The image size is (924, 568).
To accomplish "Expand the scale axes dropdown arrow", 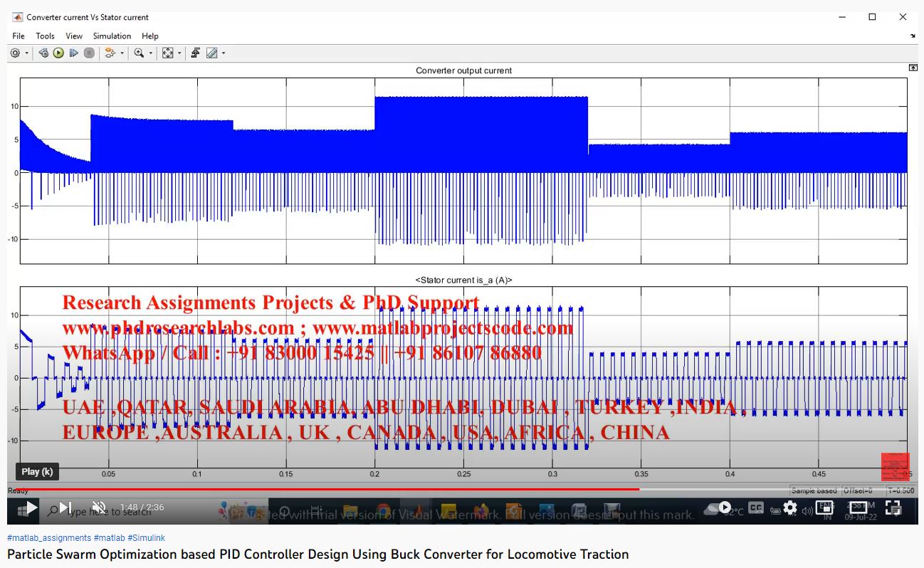I will tap(179, 53).
